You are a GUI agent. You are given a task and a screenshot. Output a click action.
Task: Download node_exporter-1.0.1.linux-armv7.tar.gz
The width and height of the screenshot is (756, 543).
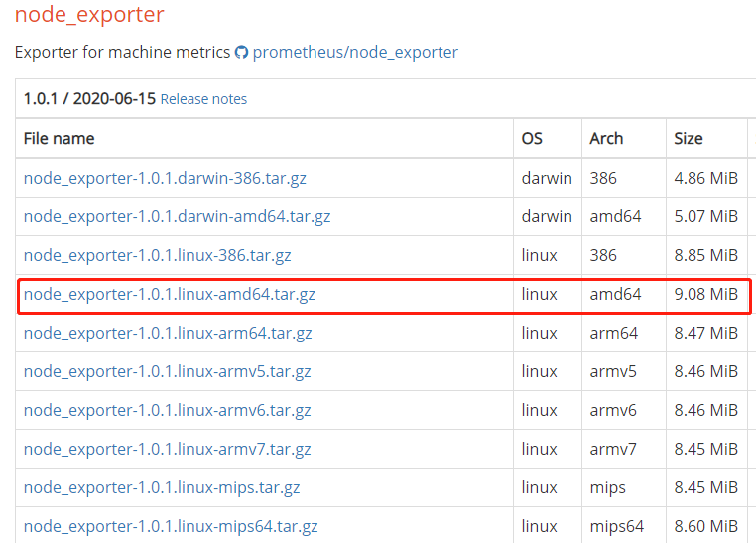168,449
